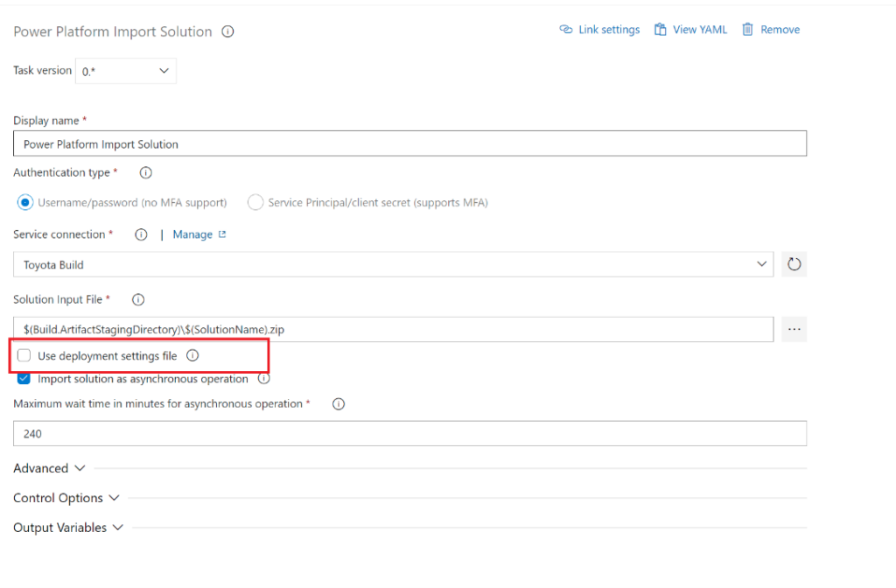Uncheck Import solution as asynchronous operation
The image size is (896, 588).
(x=24, y=379)
